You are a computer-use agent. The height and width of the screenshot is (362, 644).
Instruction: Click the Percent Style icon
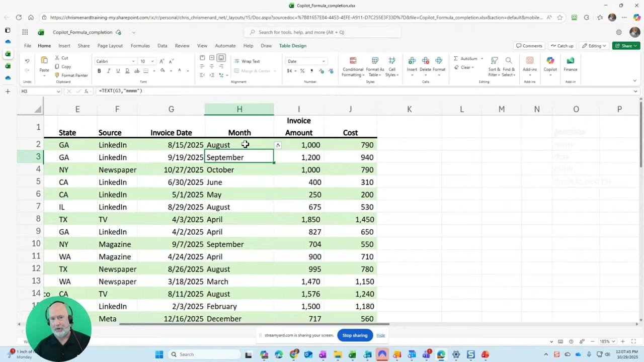pos(302,71)
